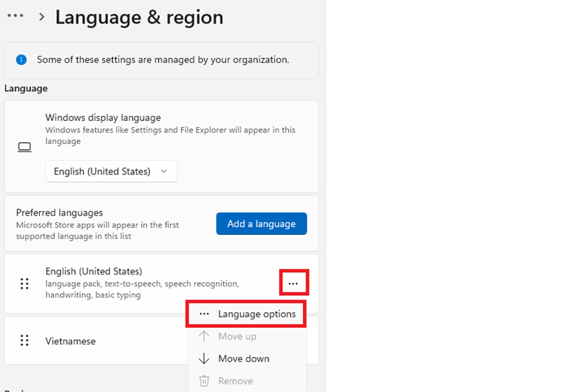Open the ellipsis menu for English (United States)
The width and height of the screenshot is (573, 392).
tap(294, 283)
